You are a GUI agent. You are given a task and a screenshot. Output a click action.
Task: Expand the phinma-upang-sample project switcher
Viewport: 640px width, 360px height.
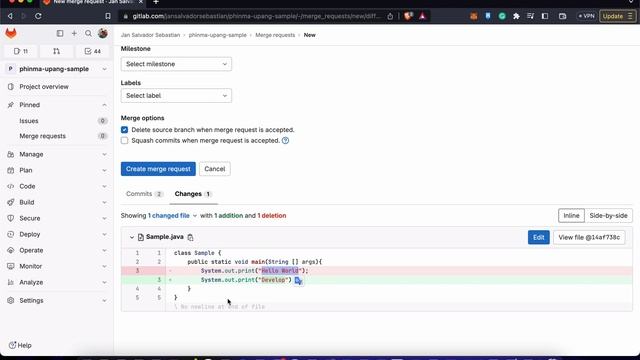57,69
